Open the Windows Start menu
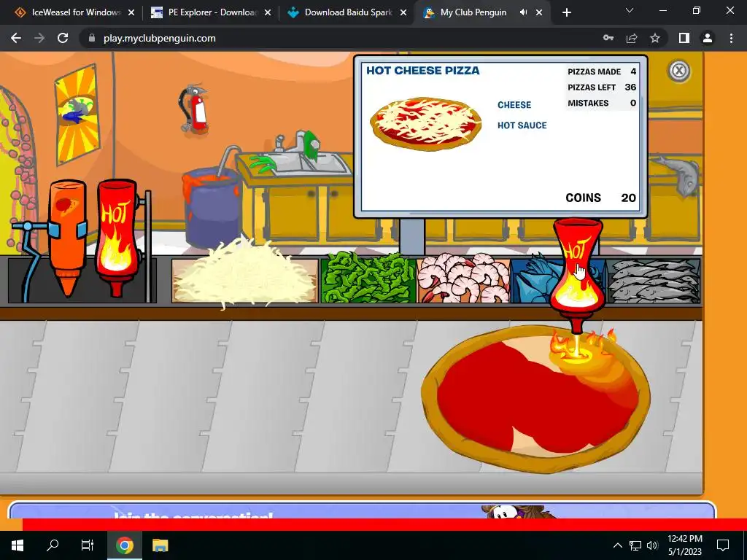 click(x=18, y=545)
